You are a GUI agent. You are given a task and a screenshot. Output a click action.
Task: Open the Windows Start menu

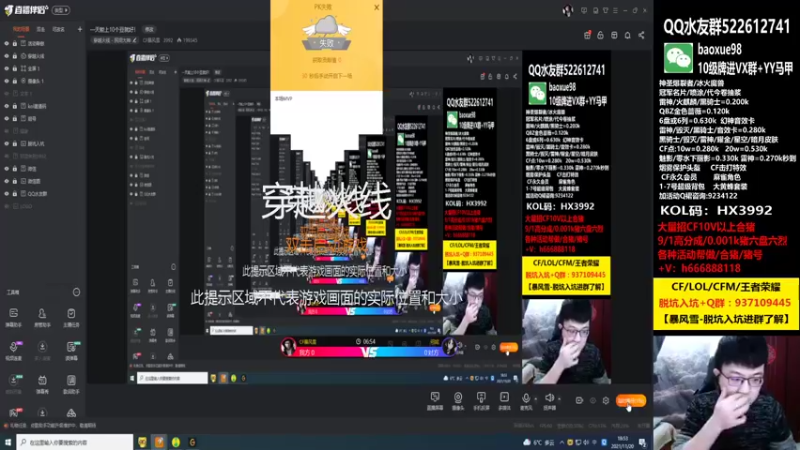tap(8, 442)
